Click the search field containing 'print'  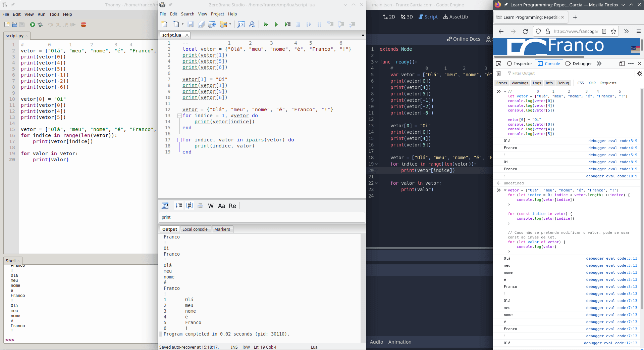coord(262,217)
